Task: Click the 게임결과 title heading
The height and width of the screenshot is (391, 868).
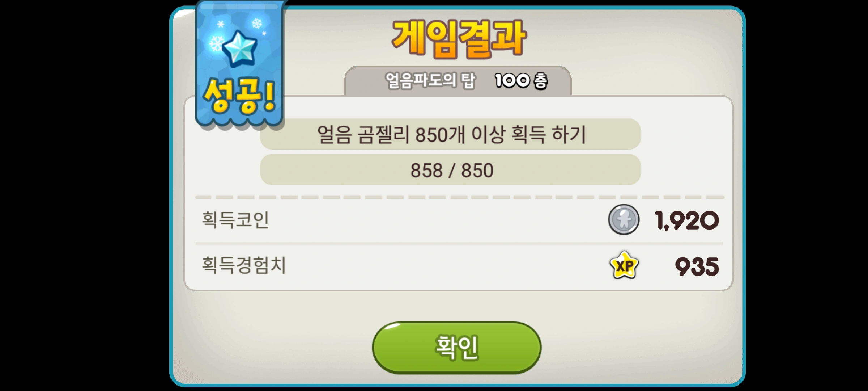Action: pyautogui.click(x=459, y=39)
